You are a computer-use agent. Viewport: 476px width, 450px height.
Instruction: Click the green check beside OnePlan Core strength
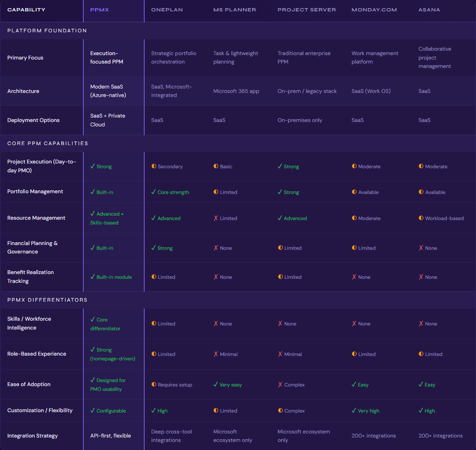(154, 192)
